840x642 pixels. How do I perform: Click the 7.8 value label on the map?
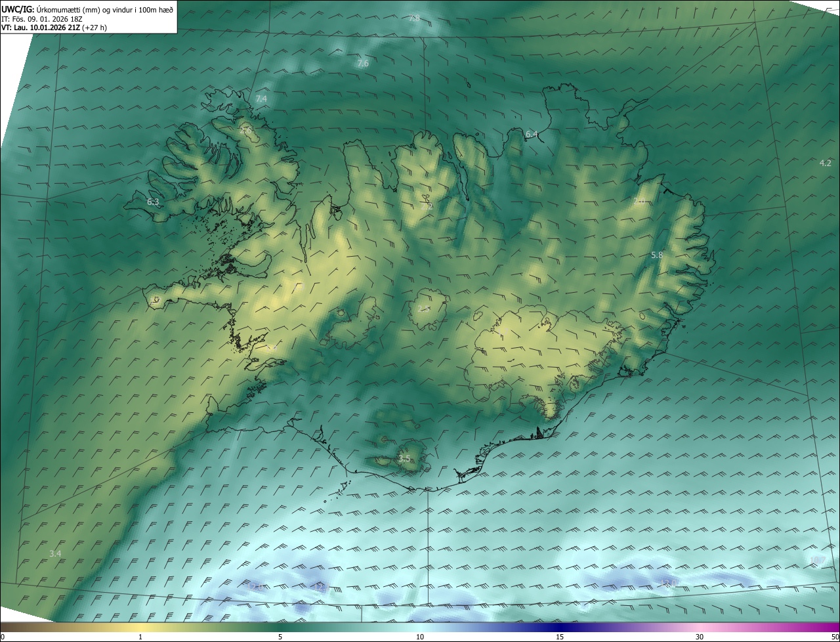(x=414, y=18)
